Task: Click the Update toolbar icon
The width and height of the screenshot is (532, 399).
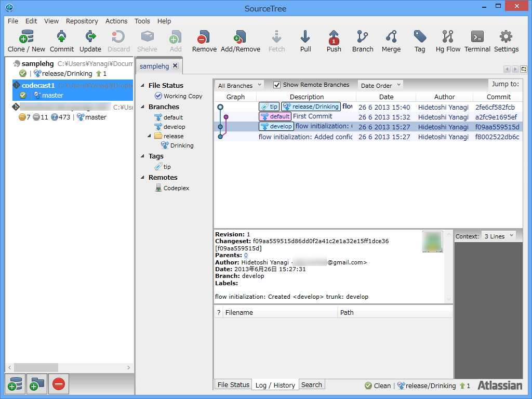Action: (x=90, y=41)
